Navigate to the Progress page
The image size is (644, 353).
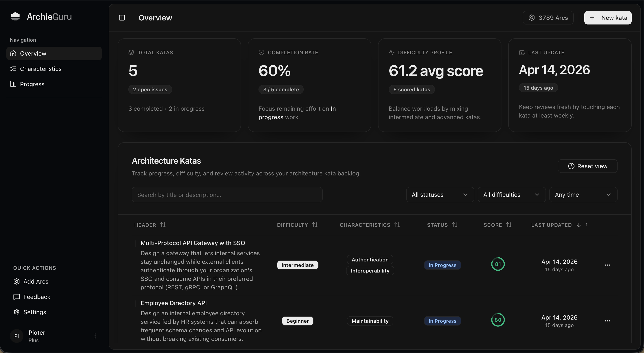click(x=32, y=84)
